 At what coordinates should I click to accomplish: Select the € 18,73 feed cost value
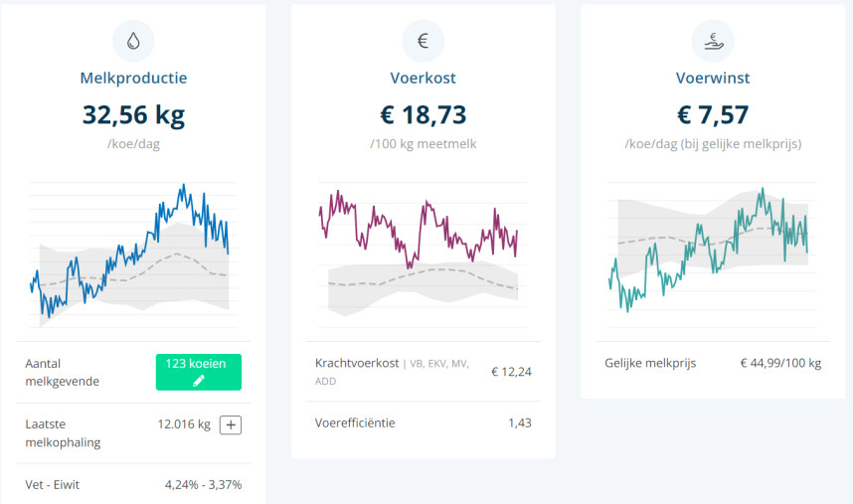(x=423, y=114)
